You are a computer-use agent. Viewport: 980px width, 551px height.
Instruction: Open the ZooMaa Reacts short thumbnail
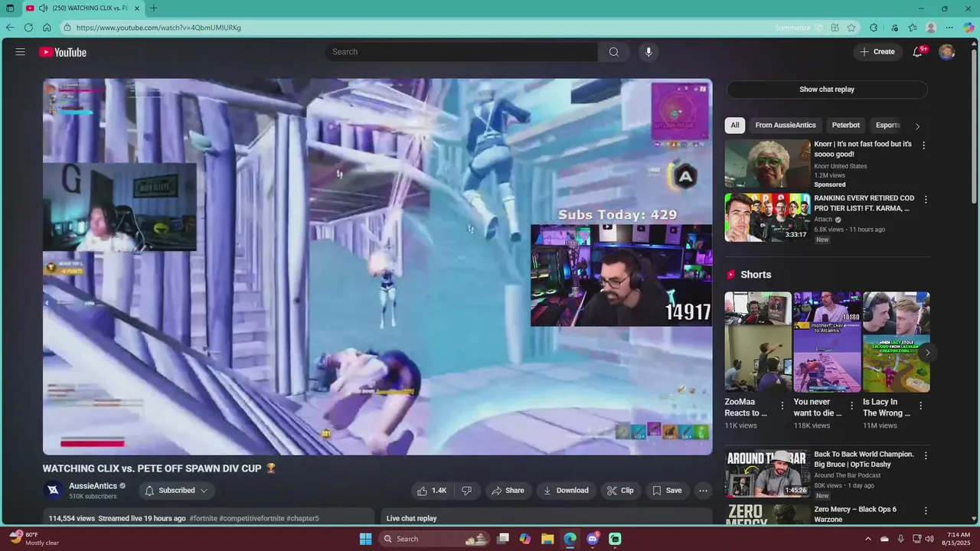[758, 342]
